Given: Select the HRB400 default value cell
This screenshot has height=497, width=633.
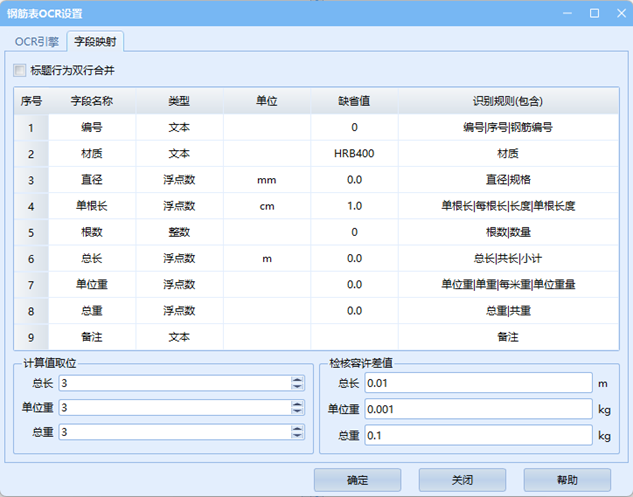Looking at the screenshot, I should pos(354,154).
